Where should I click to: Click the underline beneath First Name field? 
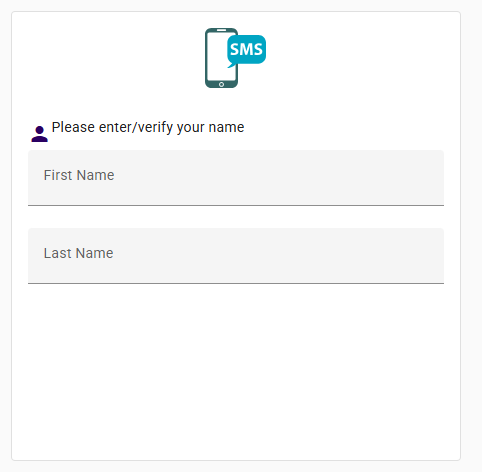tap(236, 205)
